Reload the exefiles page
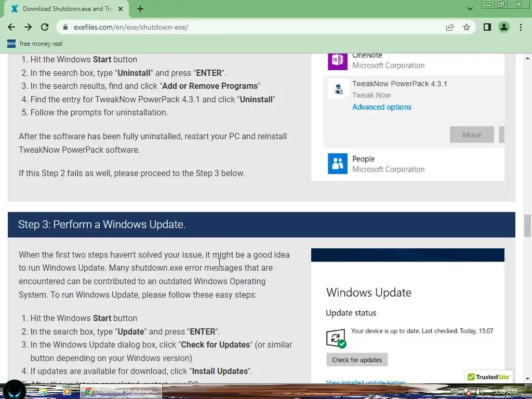This screenshot has width=532, height=399. pos(45,27)
